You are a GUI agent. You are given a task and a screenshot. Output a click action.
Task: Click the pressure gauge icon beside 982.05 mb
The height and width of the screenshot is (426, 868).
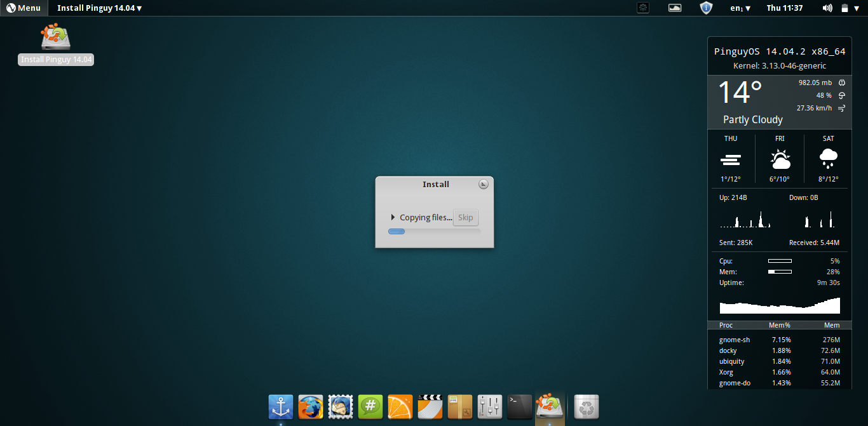(842, 83)
